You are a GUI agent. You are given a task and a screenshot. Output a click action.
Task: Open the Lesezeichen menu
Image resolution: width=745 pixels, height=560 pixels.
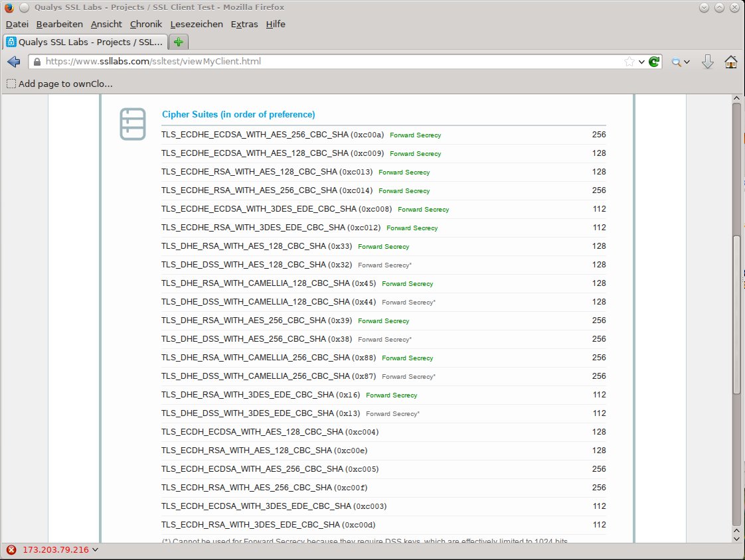tap(197, 25)
